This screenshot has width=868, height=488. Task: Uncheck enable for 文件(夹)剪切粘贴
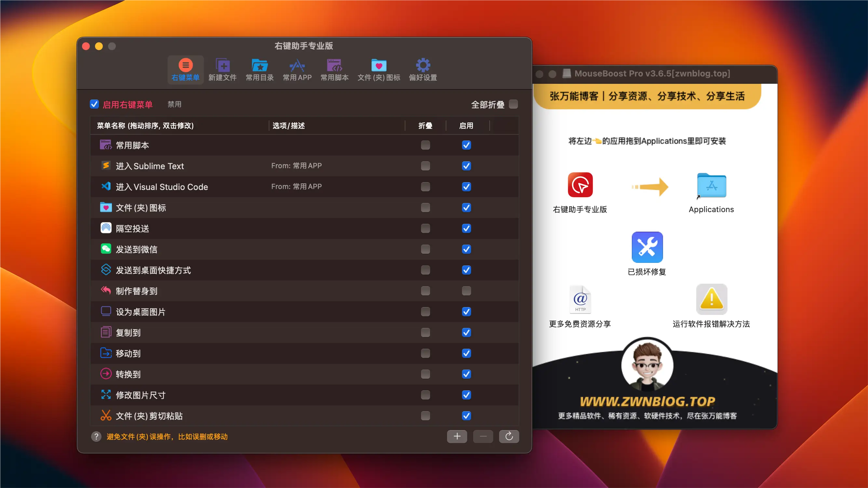coord(466,416)
